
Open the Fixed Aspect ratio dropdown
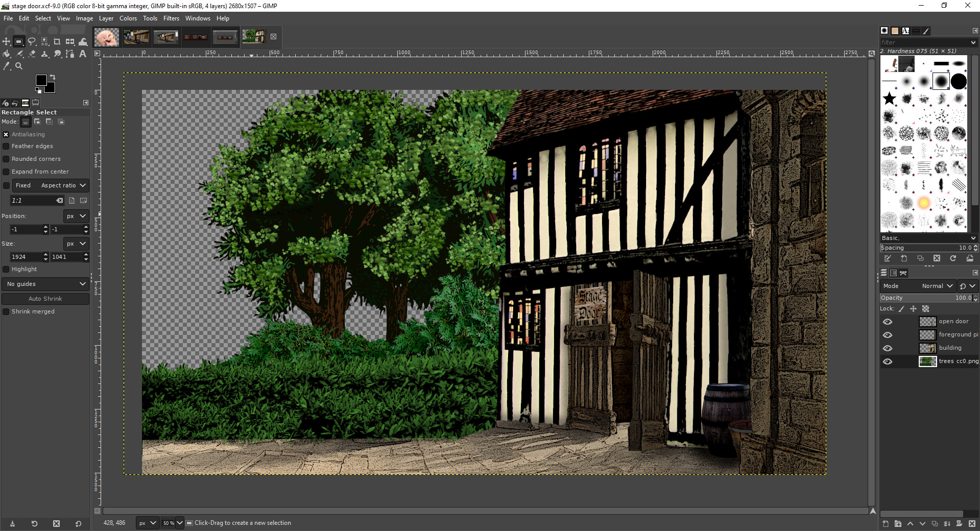point(50,185)
